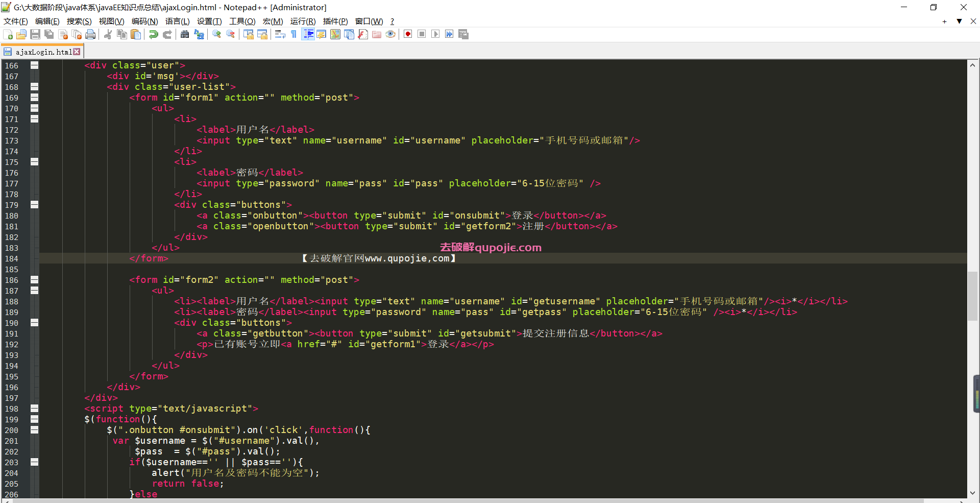980x503 pixels.
Task: Click the New file toolbar icon
Action: [8, 34]
